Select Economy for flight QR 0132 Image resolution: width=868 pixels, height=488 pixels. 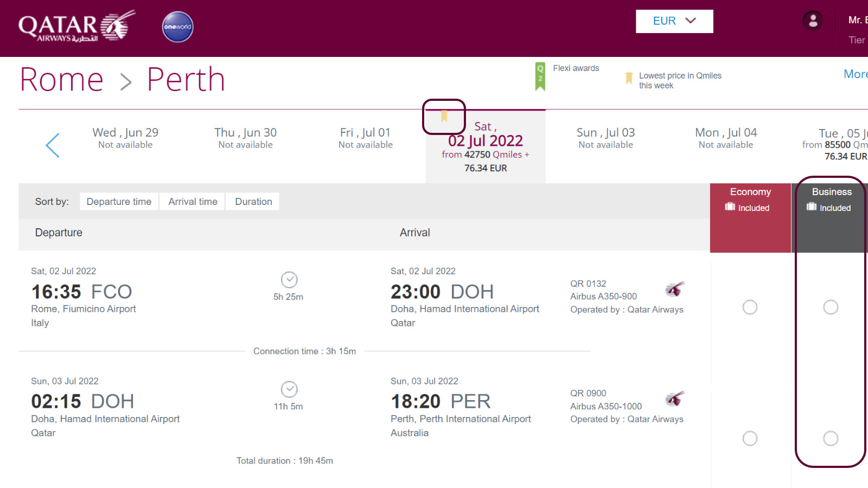pyautogui.click(x=750, y=307)
